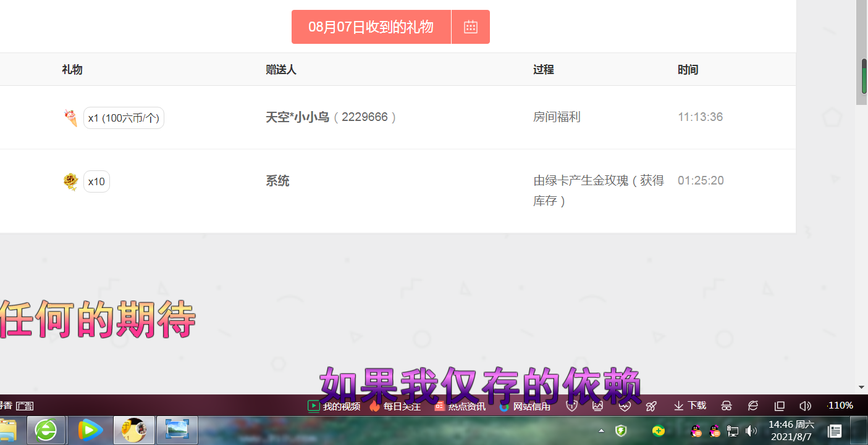Click the scrollbar down arrow
This screenshot has height=445, width=868.
862,387
